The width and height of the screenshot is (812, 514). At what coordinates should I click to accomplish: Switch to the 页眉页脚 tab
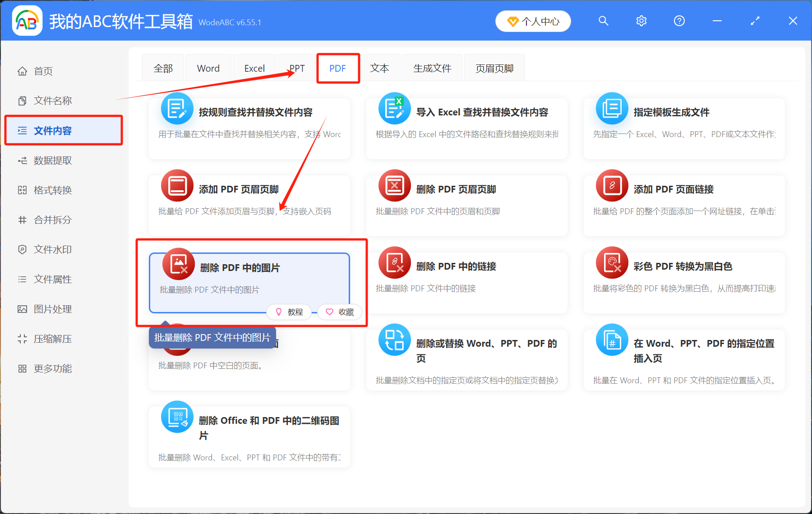(494, 68)
